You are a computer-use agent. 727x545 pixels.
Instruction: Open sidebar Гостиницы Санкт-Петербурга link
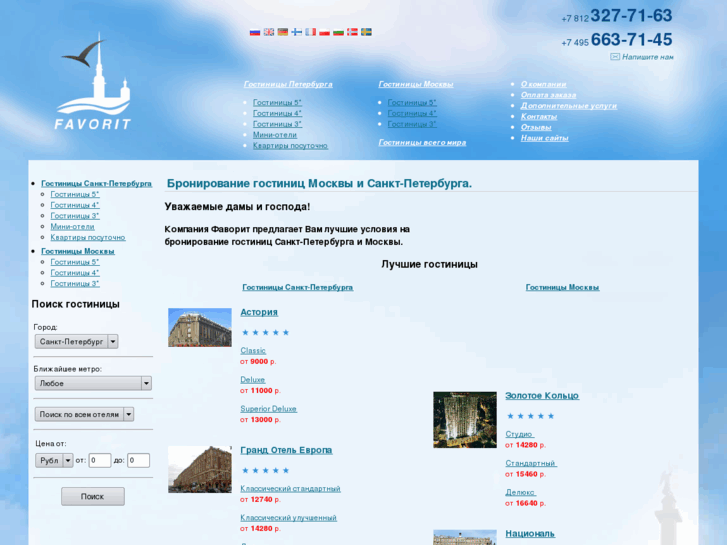click(96, 184)
